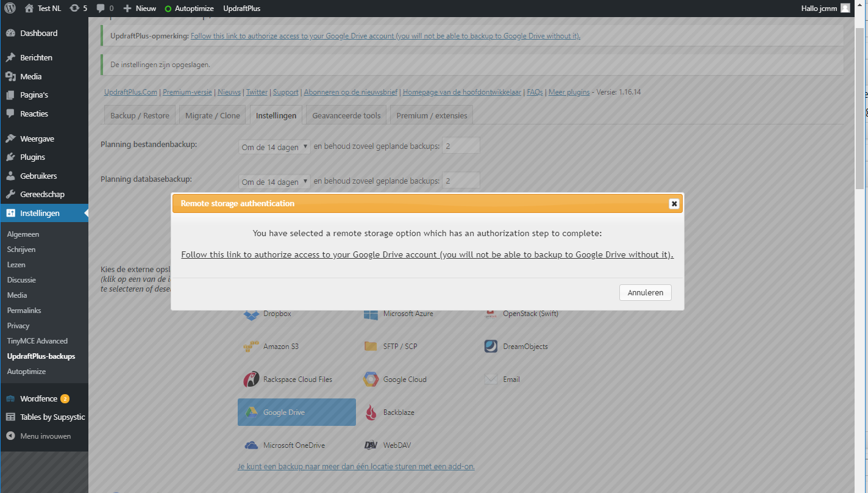This screenshot has height=493, width=868.
Task: Click bestandenbackup retained backups field
Action: pyautogui.click(x=461, y=146)
